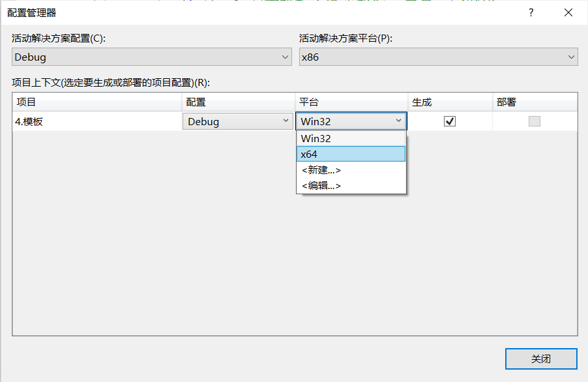The image size is (588, 382).
Task: Click the chevron arrow on the Win32 platform combo
Action: point(398,121)
